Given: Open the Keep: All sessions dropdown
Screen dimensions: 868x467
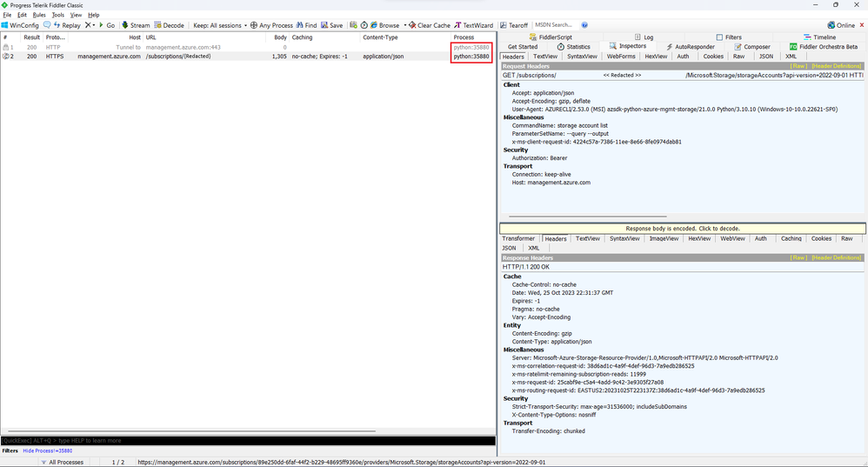Looking at the screenshot, I should [220, 25].
